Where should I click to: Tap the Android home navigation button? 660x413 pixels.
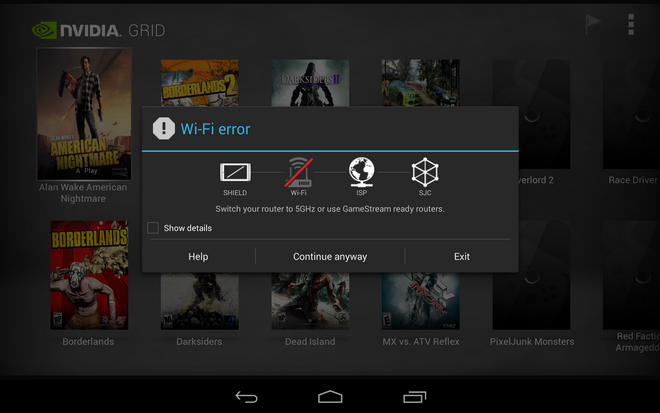pos(330,397)
